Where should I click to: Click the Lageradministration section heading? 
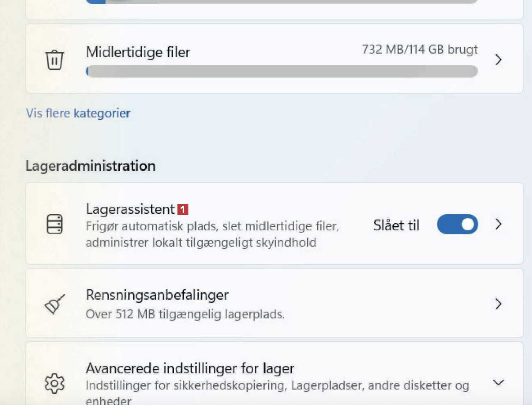coord(91,166)
